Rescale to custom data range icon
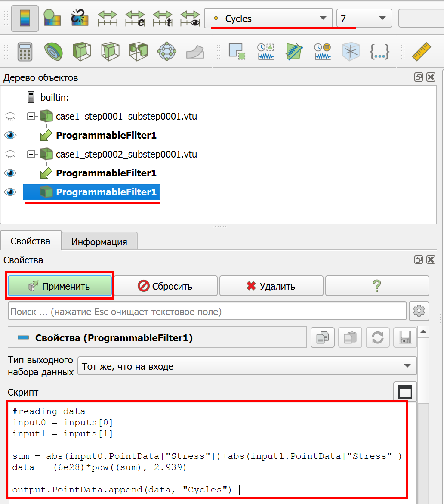444x504 pixels. [135, 19]
